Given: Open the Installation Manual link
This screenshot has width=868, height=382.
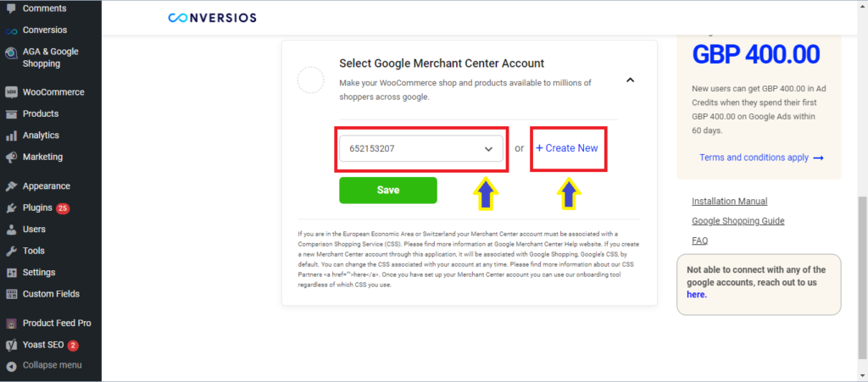Looking at the screenshot, I should (730, 202).
